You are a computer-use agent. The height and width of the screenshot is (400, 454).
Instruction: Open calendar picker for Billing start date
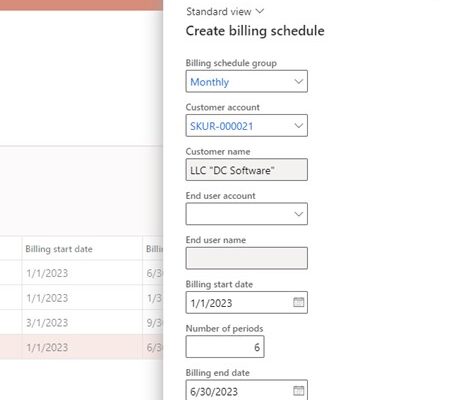pos(298,302)
